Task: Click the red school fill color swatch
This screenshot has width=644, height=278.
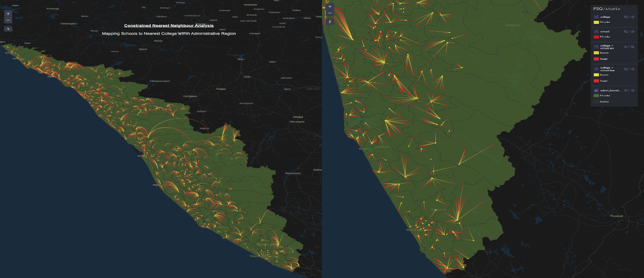Action: click(x=596, y=37)
